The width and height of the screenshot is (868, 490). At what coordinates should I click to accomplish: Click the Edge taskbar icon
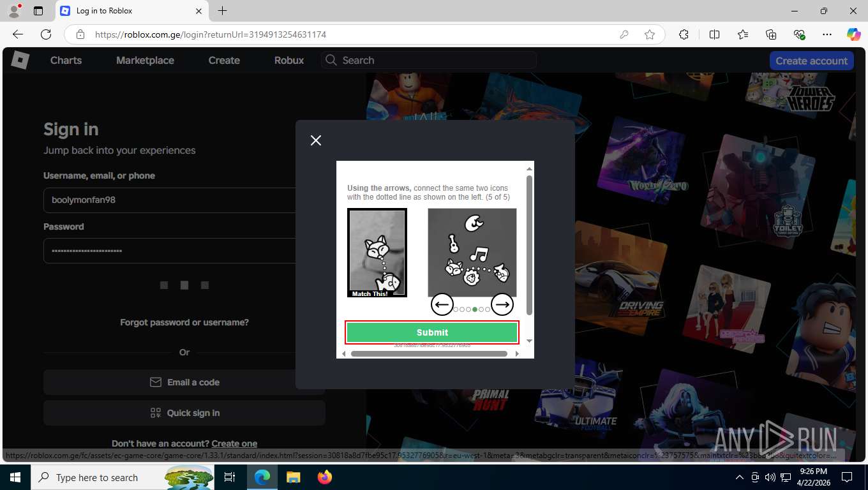pyautogui.click(x=262, y=477)
